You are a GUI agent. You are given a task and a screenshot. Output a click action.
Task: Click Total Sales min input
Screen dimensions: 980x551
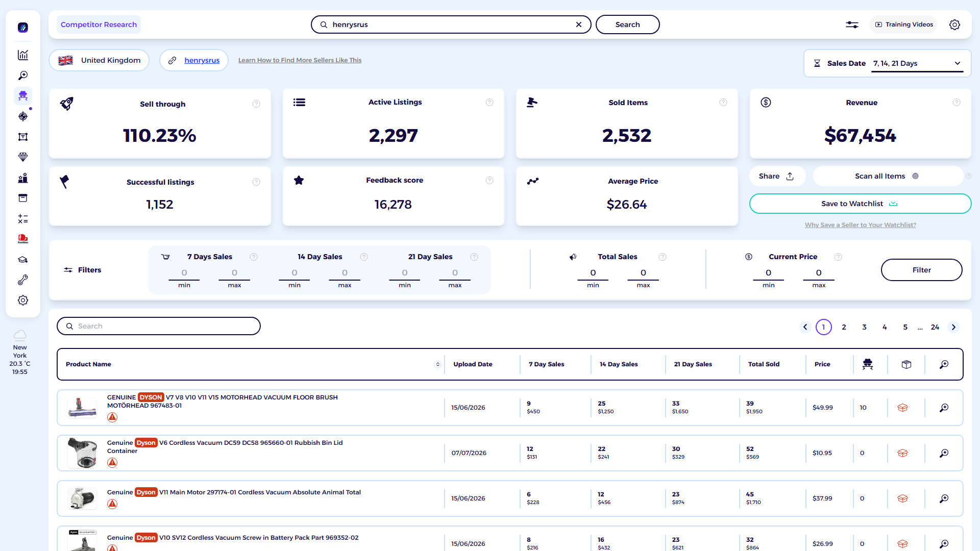click(x=593, y=273)
